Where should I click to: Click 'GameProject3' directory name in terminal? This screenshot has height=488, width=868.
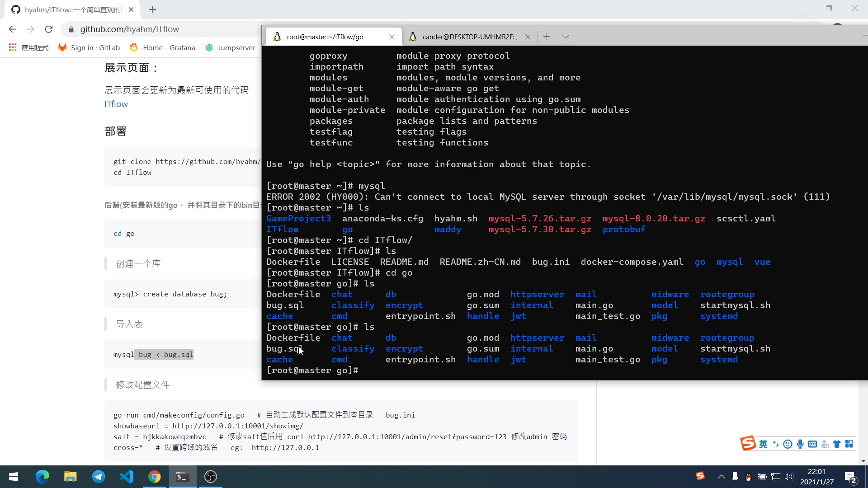point(299,219)
